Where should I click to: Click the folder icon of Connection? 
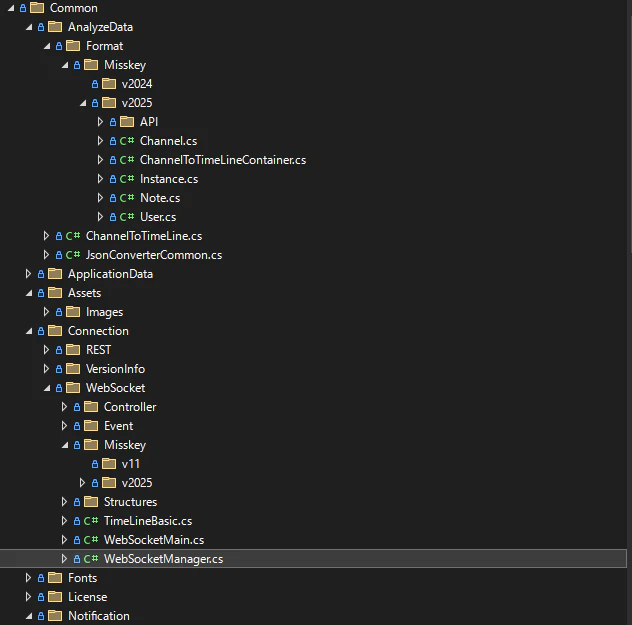pyautogui.click(x=55, y=330)
